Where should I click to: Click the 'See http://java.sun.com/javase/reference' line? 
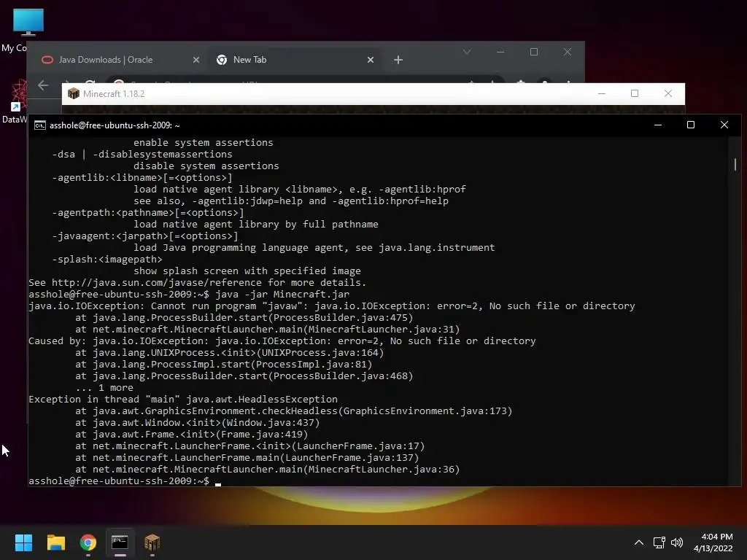click(197, 282)
